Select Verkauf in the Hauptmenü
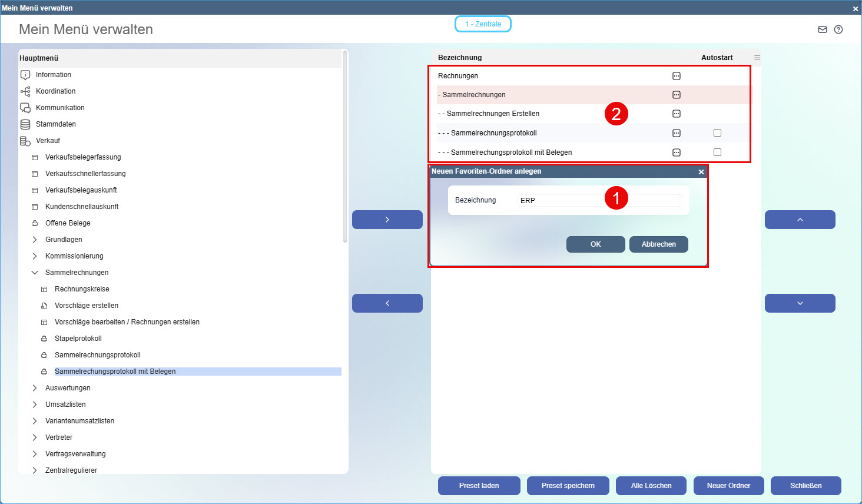862x504 pixels. pos(48,141)
